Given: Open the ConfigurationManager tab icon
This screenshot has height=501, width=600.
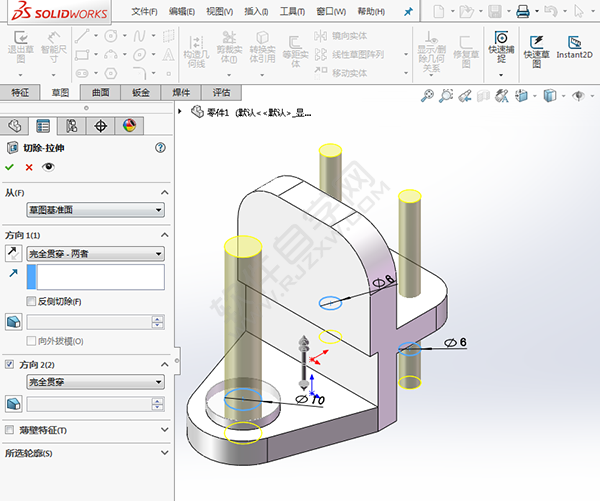Looking at the screenshot, I should point(72,126).
